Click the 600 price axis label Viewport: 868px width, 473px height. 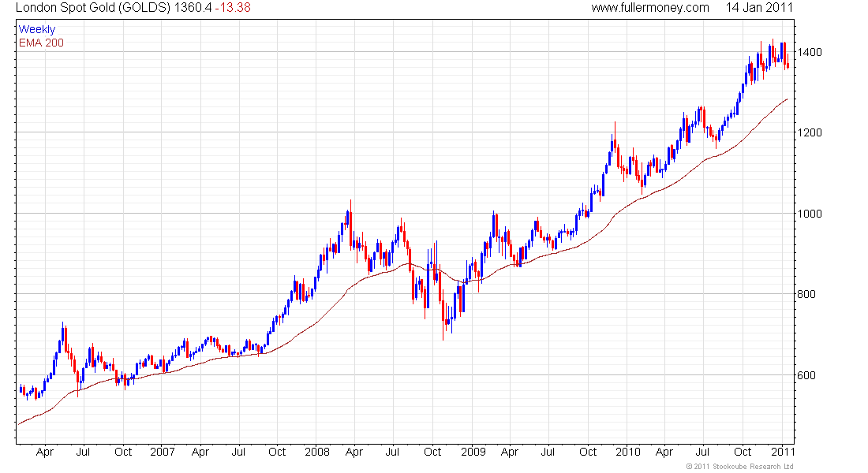[806, 375]
